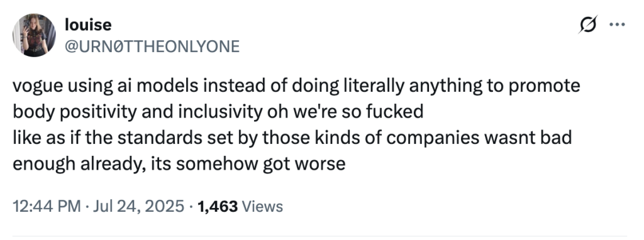Open the Grok explain-post icon
The height and width of the screenshot is (240, 644).
coord(587,25)
